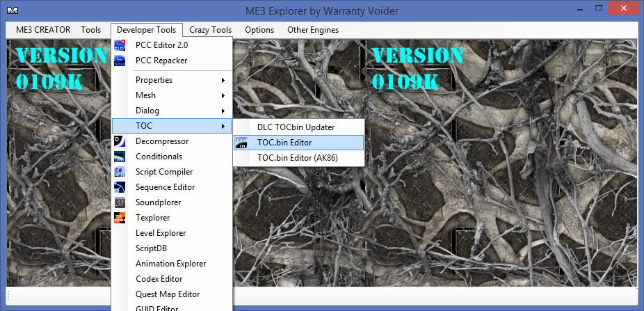Click the PCC Editor 2.0 icon
Viewport: 644px width, 311px height.
[120, 45]
